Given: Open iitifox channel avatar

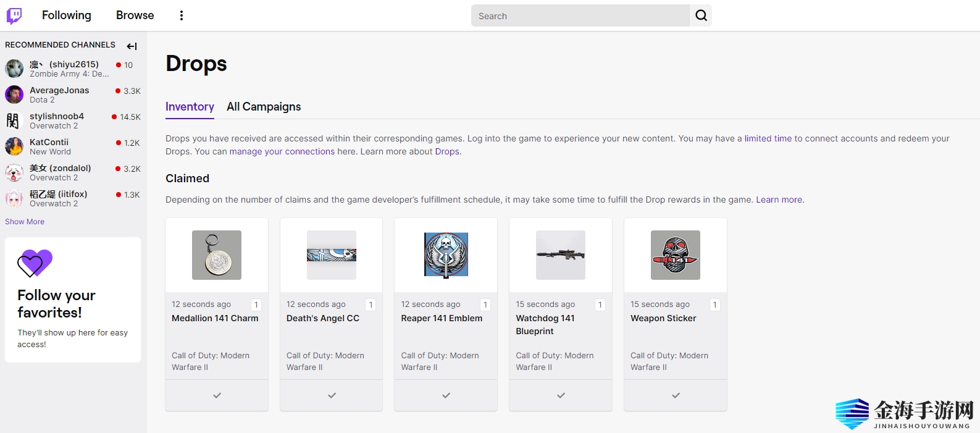Looking at the screenshot, I should tap(14, 198).
